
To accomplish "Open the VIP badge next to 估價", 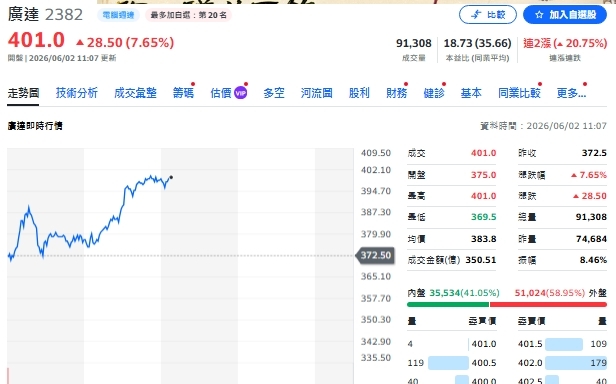I will tap(240, 93).
